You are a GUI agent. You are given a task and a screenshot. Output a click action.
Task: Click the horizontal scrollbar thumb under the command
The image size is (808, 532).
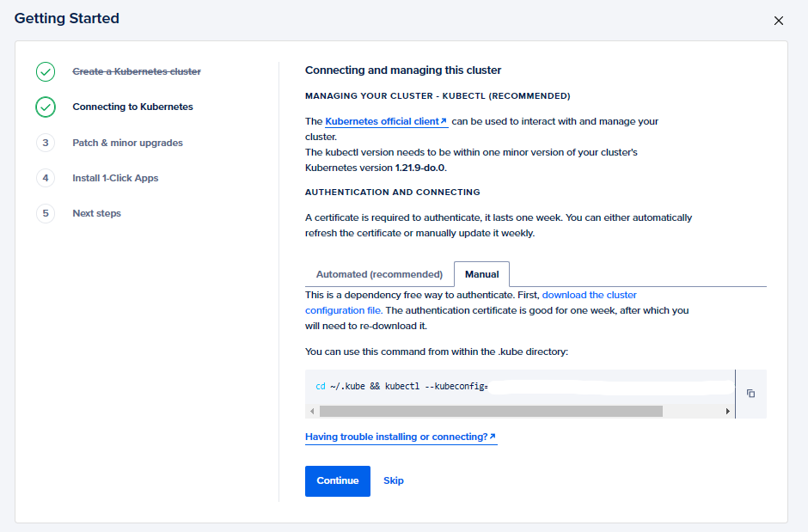[490, 412]
